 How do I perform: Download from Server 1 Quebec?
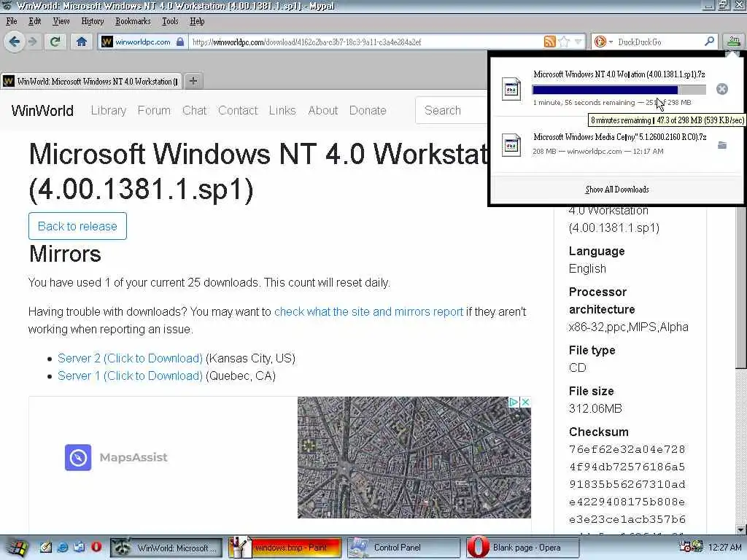(x=130, y=376)
